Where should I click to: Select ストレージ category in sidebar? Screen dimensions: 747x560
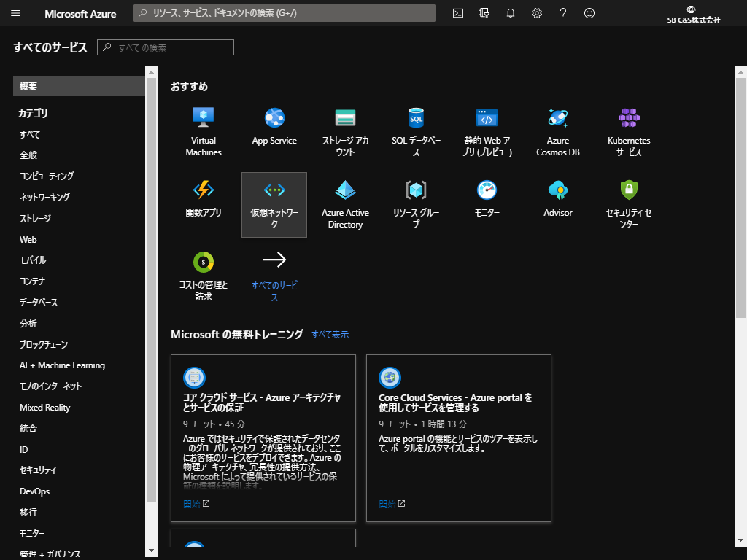click(35, 218)
